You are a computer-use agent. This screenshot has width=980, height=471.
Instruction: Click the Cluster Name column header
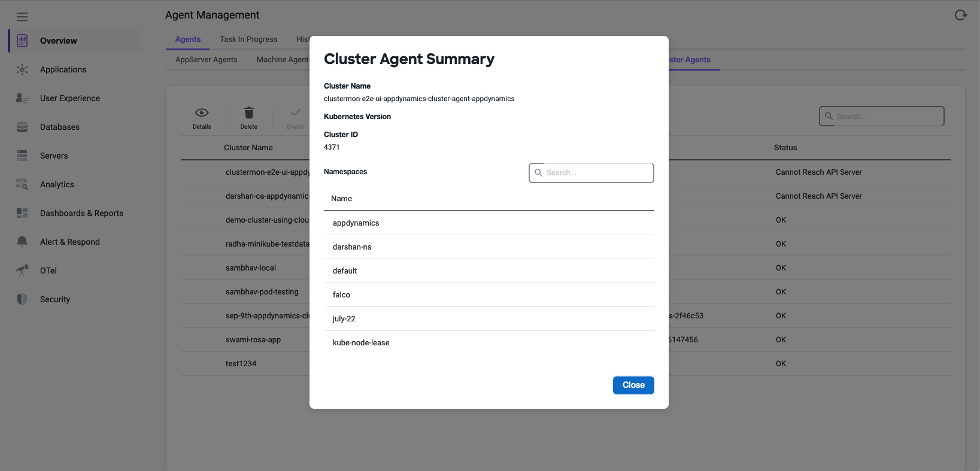(x=248, y=148)
